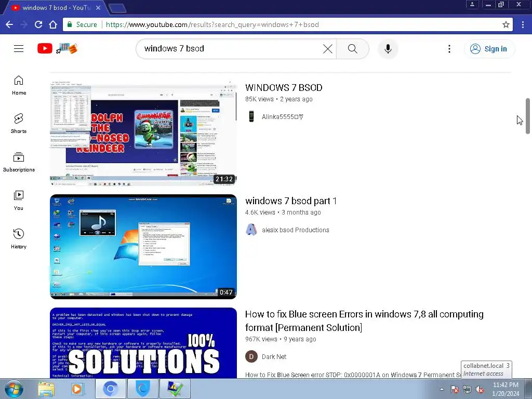Open the Windows Start menu orb

(14, 389)
